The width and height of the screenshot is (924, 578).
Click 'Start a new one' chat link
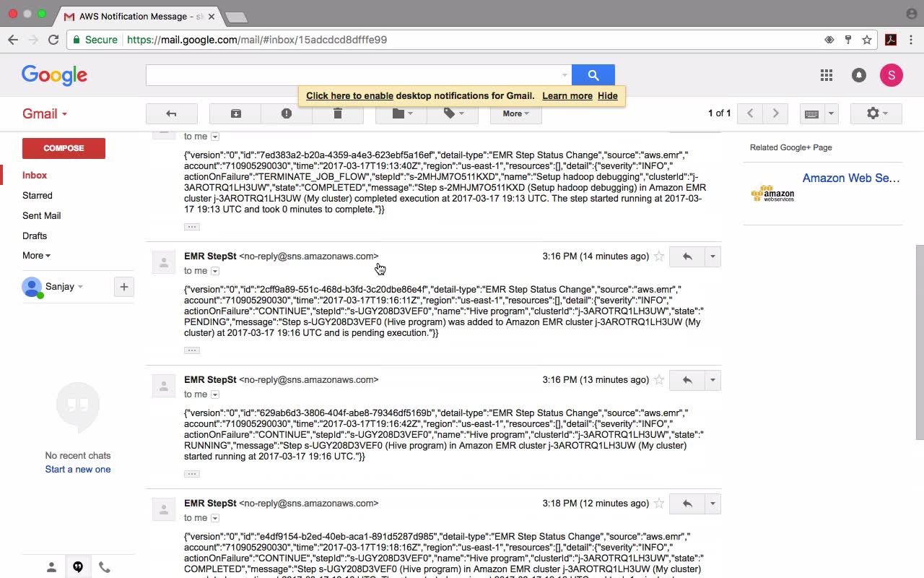click(78, 469)
